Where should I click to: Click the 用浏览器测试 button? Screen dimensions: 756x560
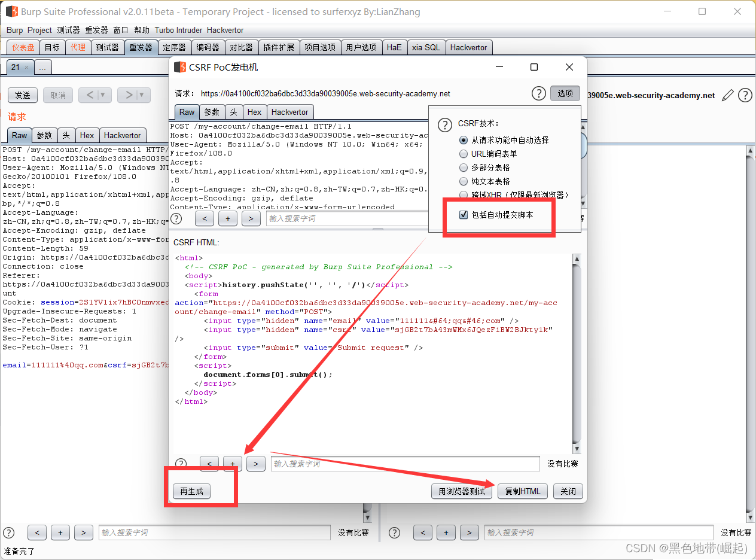tap(462, 491)
